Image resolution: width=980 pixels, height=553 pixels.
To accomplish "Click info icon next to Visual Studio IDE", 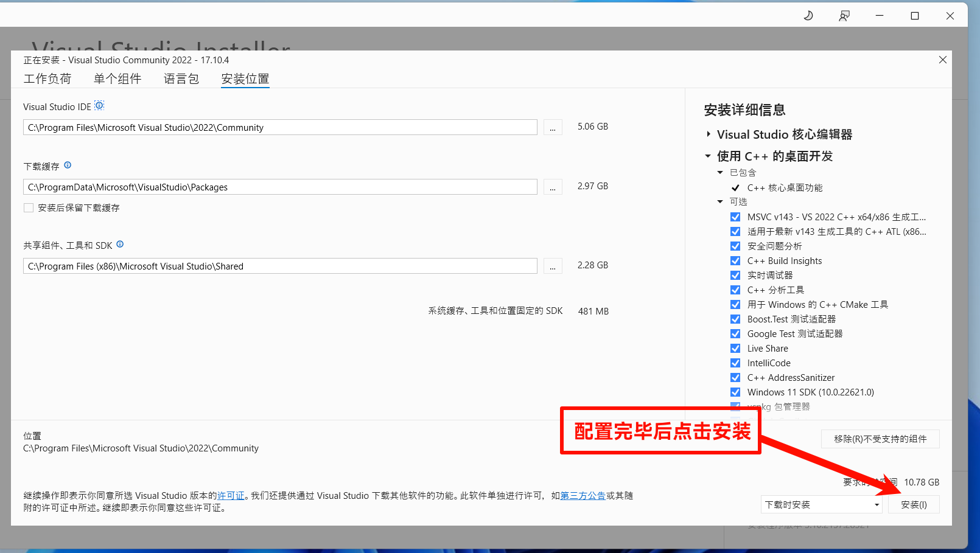I will coord(99,106).
